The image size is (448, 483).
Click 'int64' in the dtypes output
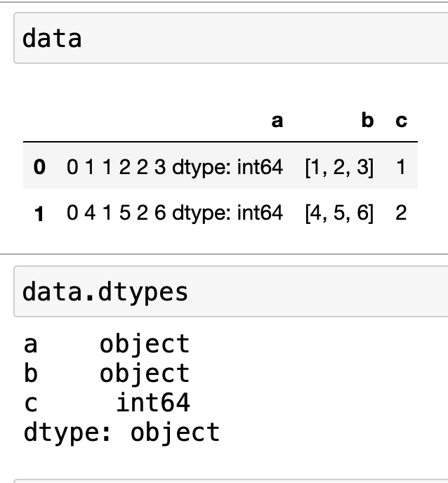coord(152,403)
